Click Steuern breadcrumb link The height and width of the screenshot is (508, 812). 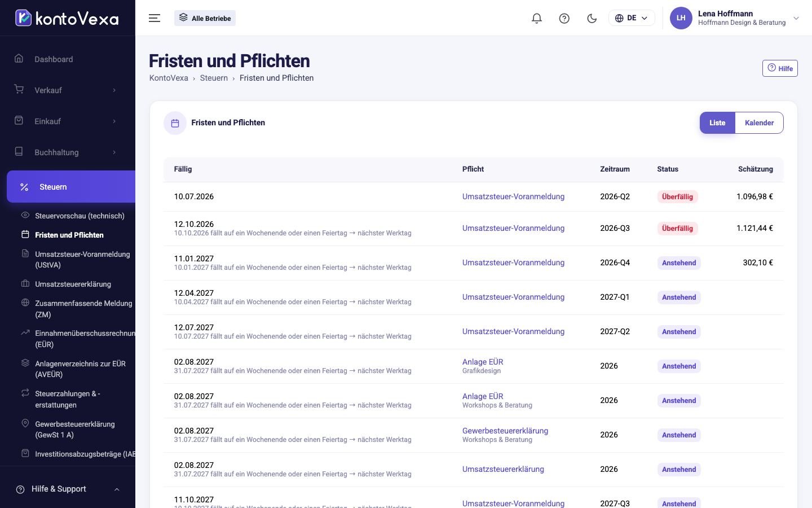tap(214, 78)
